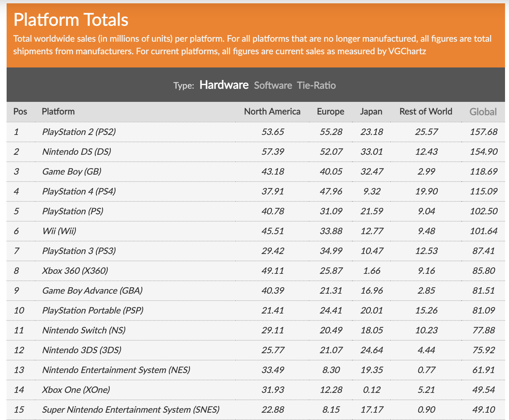Click the Xbox One (XOne) link
Viewport: 509px width, 420px height.
point(76,390)
